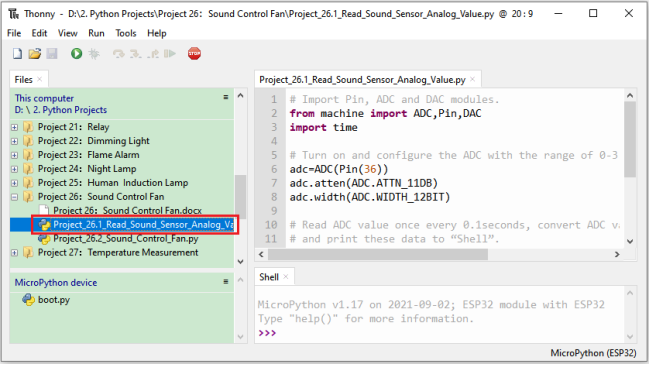Image resolution: width=650 pixels, height=365 pixels.
Task: Open the Edit menu
Action: coord(39,33)
